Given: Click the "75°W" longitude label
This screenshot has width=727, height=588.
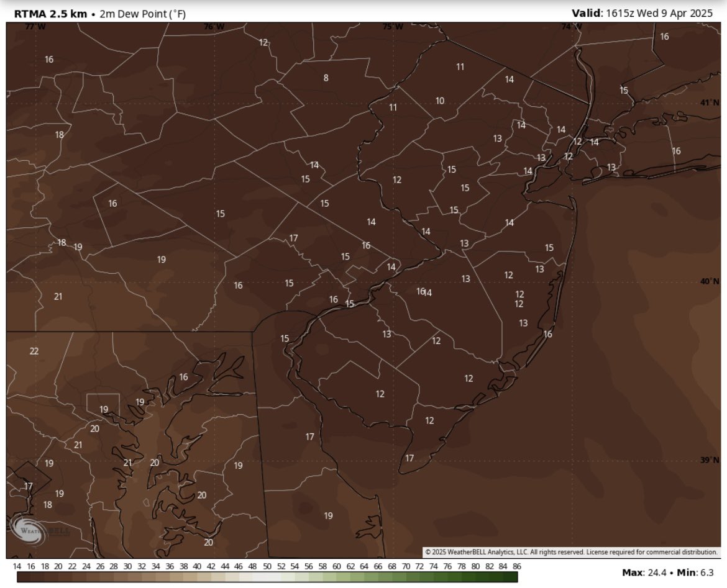Looking at the screenshot, I should (393, 27).
